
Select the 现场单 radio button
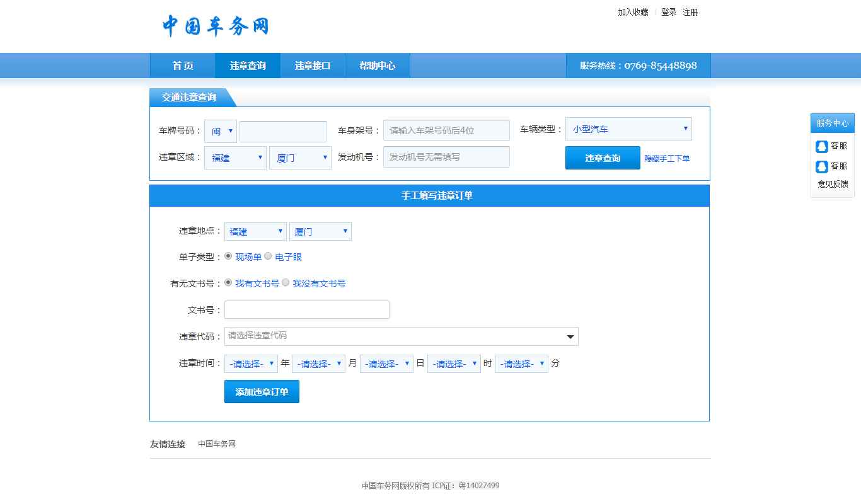point(228,256)
